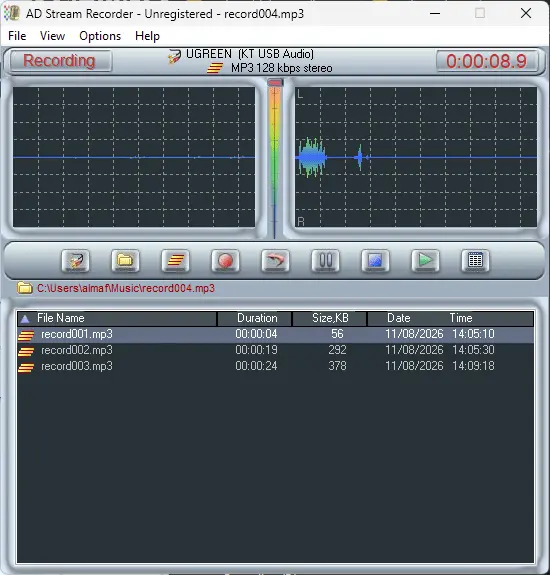Click the record004.mp3 file path link
550x575 pixels.
[126, 288]
